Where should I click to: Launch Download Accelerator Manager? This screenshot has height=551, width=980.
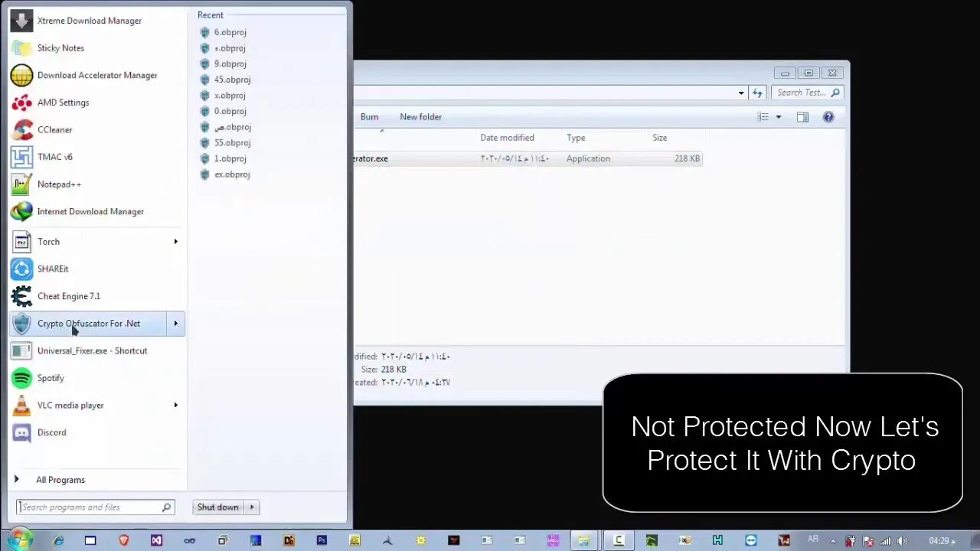(x=96, y=75)
